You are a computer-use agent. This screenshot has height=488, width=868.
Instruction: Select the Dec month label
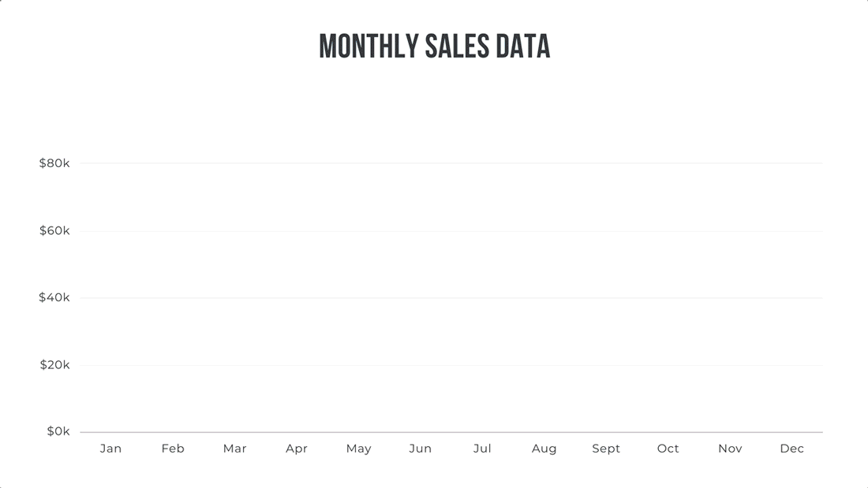point(791,449)
